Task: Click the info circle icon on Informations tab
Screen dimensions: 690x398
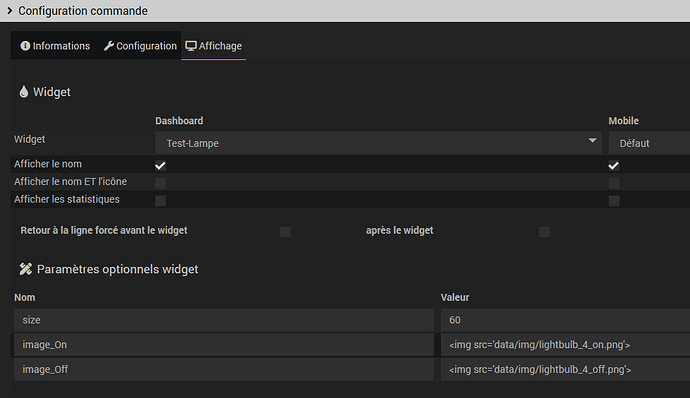Action: [25, 46]
